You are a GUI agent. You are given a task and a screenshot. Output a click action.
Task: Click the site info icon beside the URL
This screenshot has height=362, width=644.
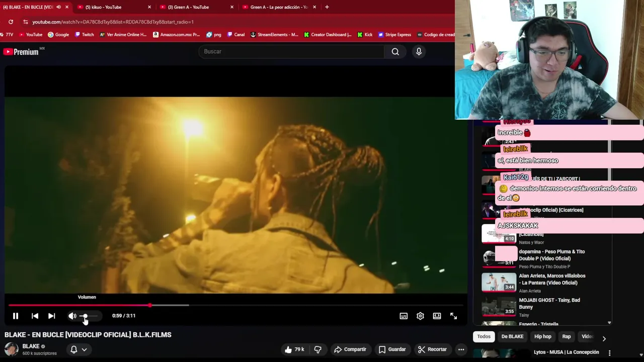click(x=26, y=22)
